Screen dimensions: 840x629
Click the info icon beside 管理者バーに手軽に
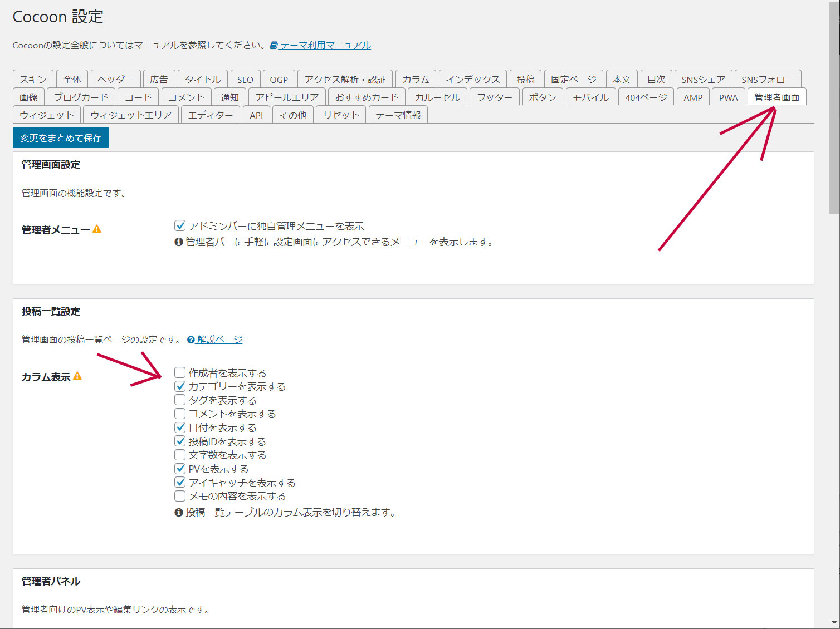pos(179,242)
